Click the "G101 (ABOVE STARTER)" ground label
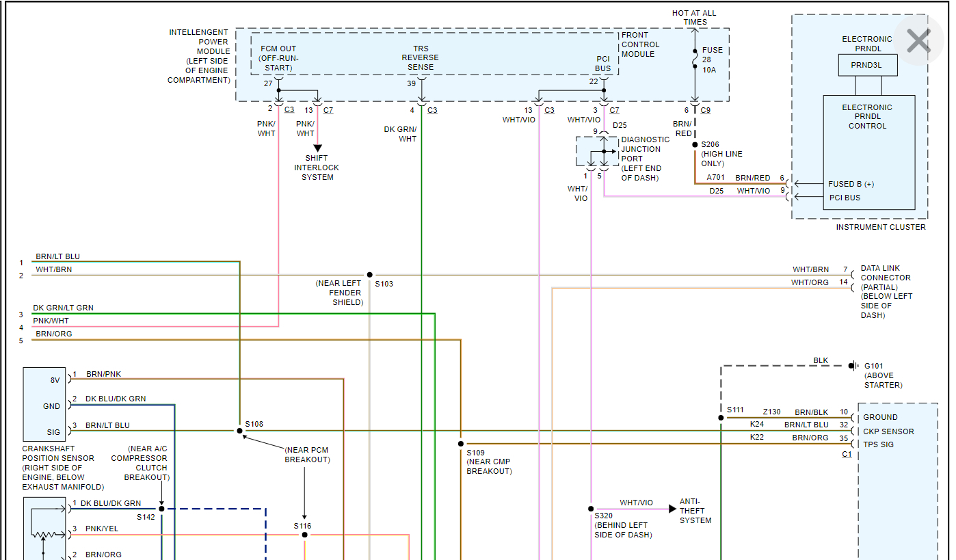Image resolution: width=956 pixels, height=560 pixels. [884, 375]
